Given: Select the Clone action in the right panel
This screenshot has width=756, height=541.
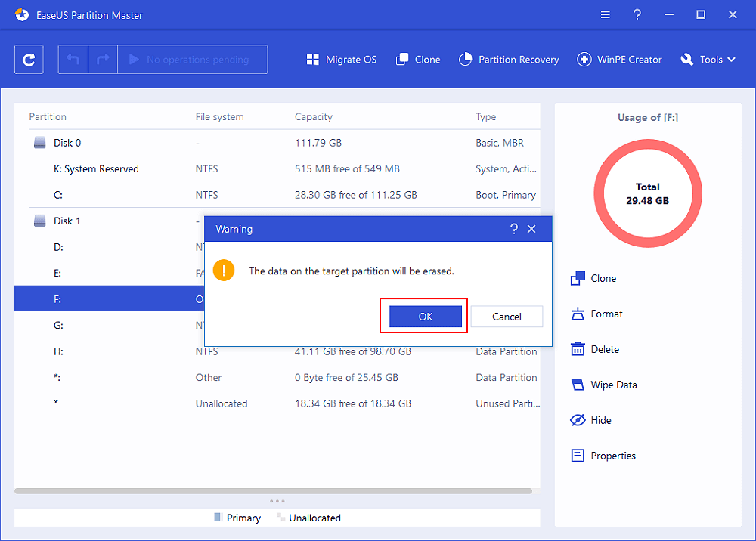Looking at the screenshot, I should [593, 279].
